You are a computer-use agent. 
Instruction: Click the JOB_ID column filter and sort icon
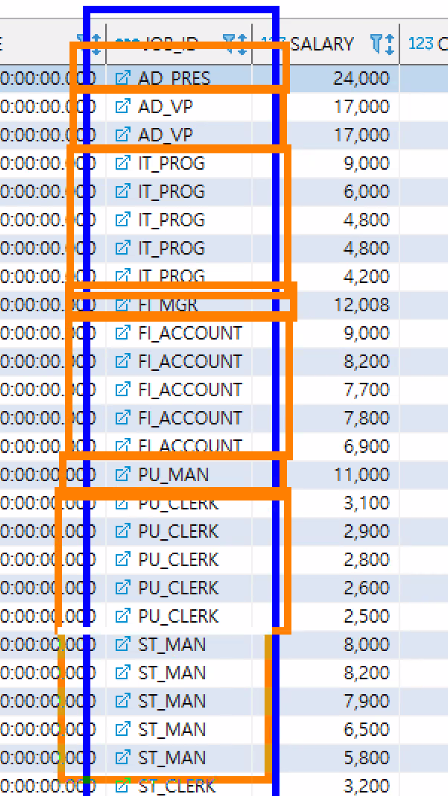[x=235, y=44]
